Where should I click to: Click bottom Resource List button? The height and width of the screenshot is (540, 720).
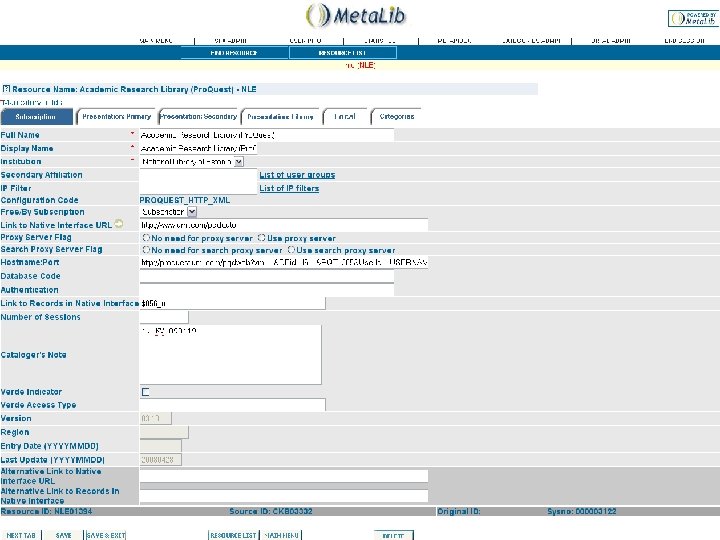point(233,535)
